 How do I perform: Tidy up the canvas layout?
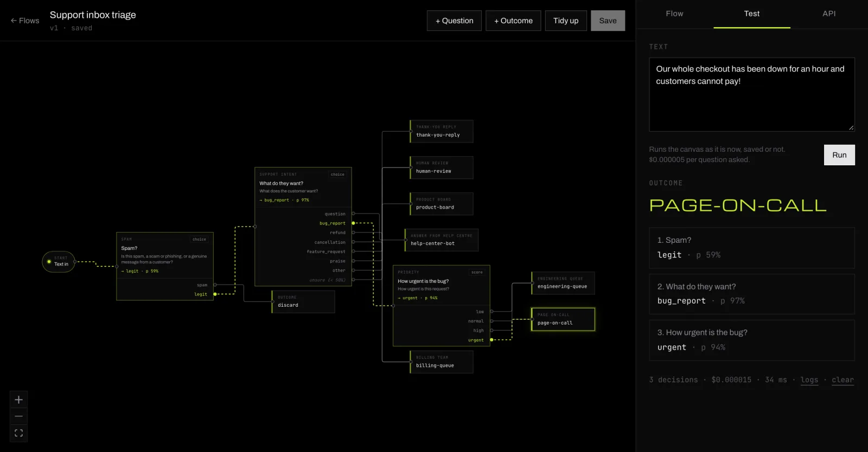(566, 21)
